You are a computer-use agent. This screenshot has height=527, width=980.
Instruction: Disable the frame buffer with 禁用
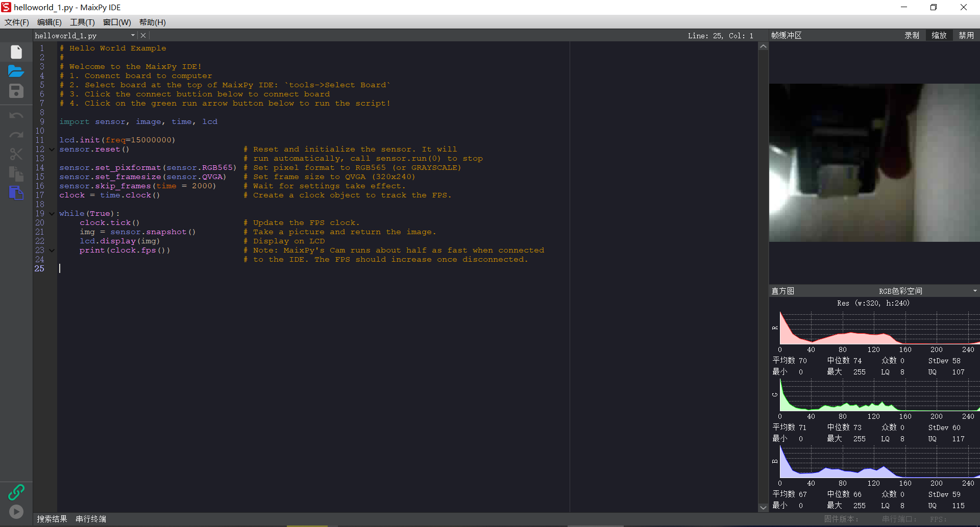965,35
